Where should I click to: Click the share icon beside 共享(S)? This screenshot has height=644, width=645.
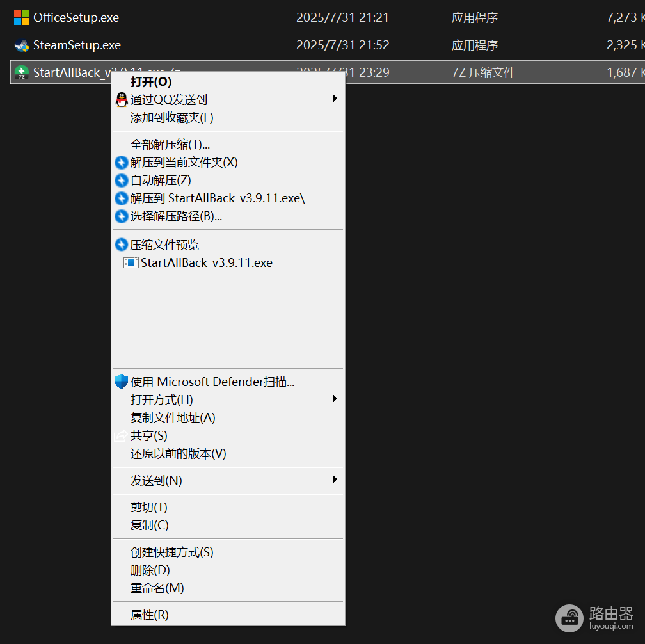pyautogui.click(x=120, y=435)
